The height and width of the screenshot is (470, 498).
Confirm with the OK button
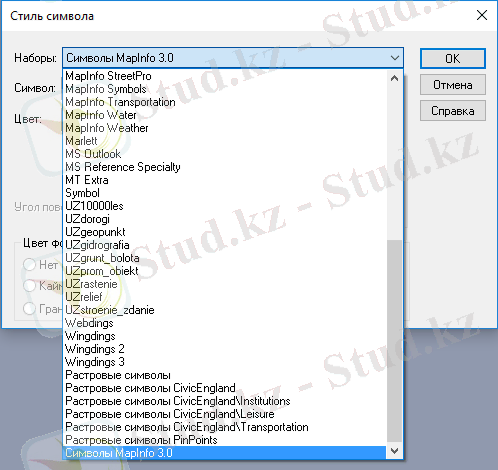click(x=453, y=59)
